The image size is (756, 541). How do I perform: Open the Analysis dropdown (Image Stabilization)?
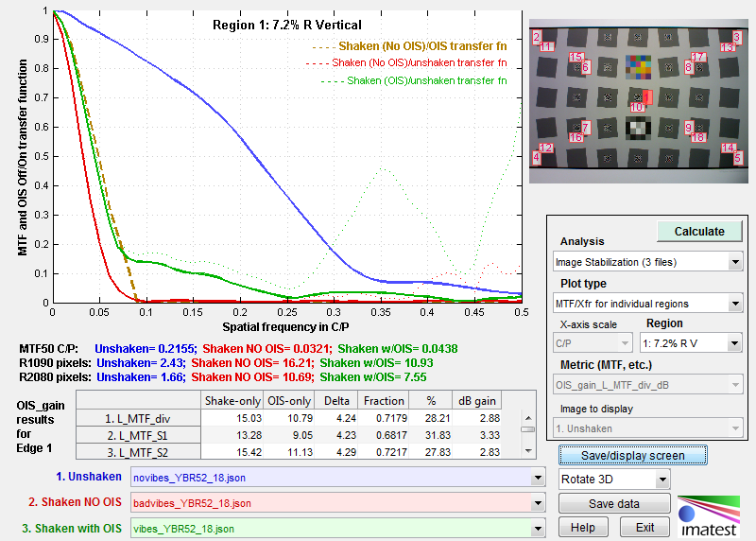647,261
